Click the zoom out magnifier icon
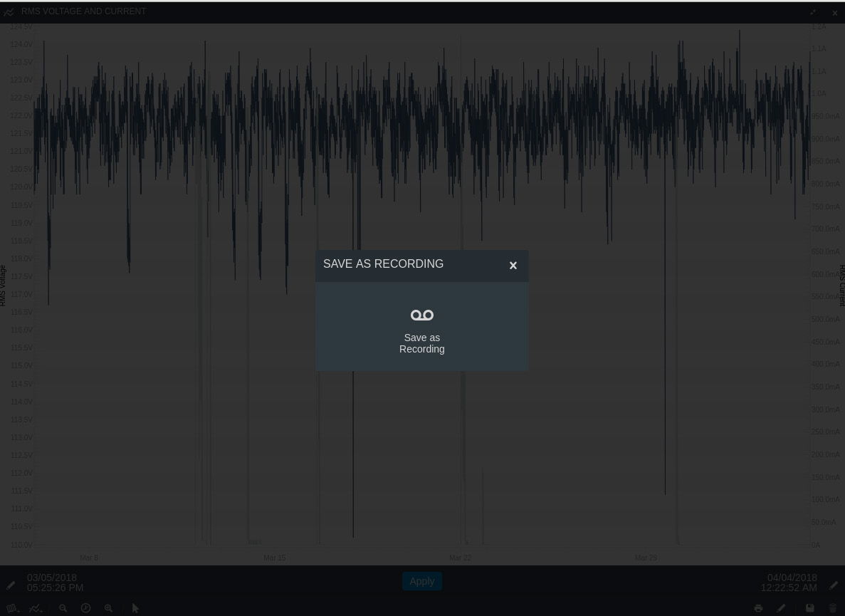The image size is (845, 616). [63, 608]
